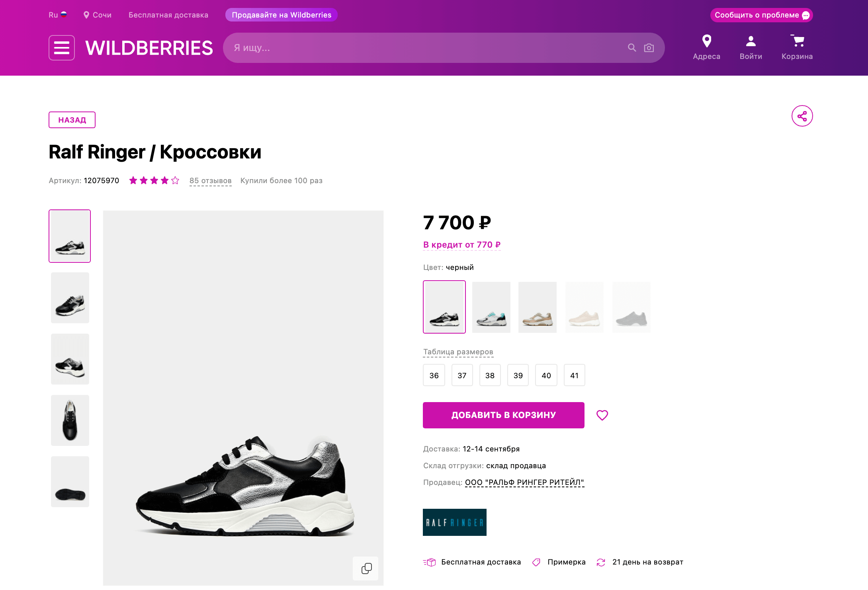The height and width of the screenshot is (590, 868).
Task: Expand the Таблица размеров size chart
Action: click(458, 352)
